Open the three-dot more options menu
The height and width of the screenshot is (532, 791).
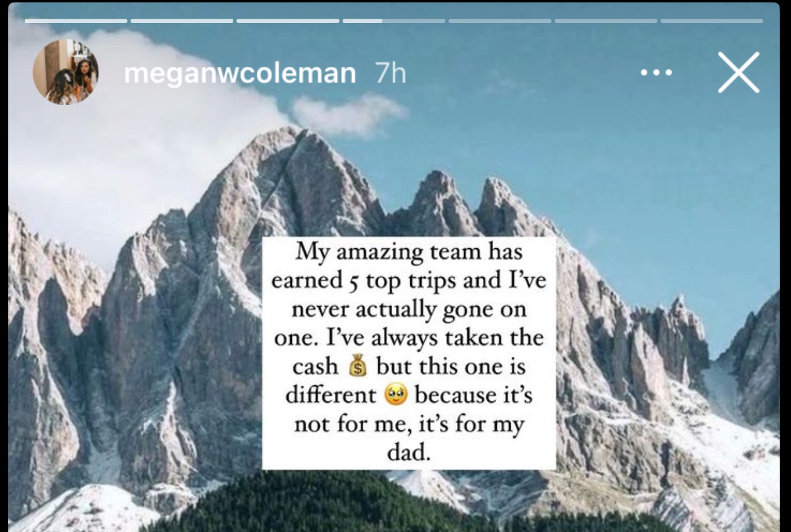656,72
